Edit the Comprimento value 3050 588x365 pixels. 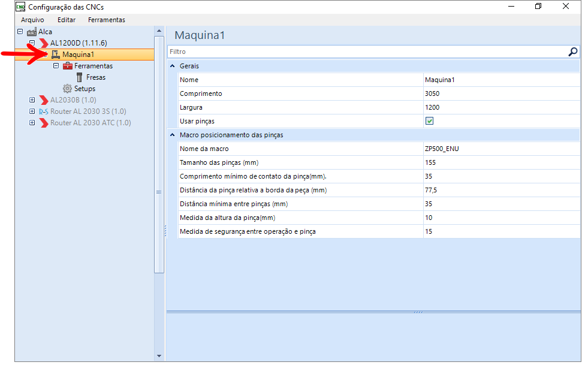502,93
